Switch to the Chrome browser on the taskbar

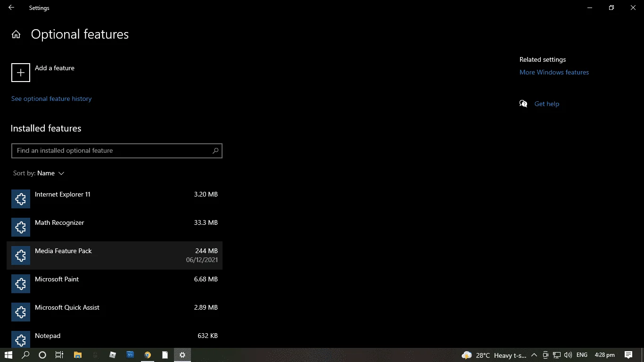pos(148,355)
